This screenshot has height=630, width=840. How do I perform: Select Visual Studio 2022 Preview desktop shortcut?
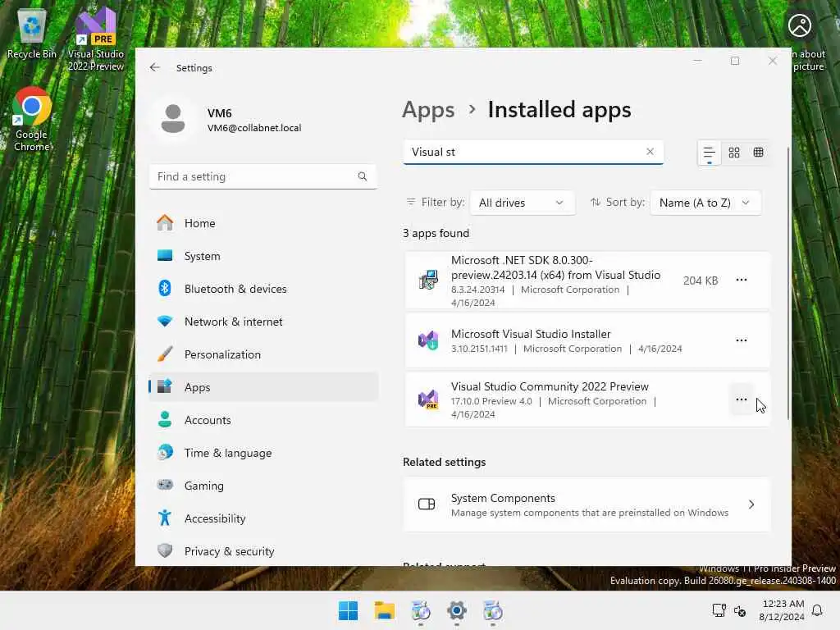(x=96, y=39)
